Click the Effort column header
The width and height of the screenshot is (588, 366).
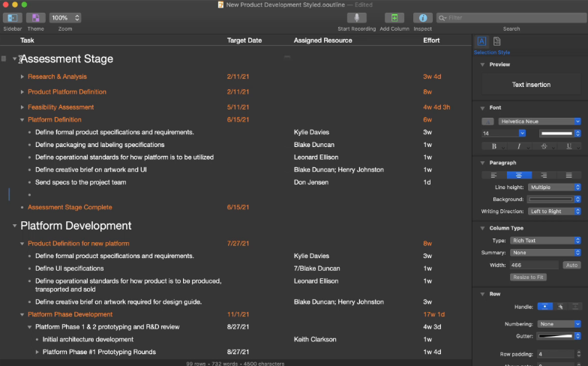pyautogui.click(x=431, y=40)
